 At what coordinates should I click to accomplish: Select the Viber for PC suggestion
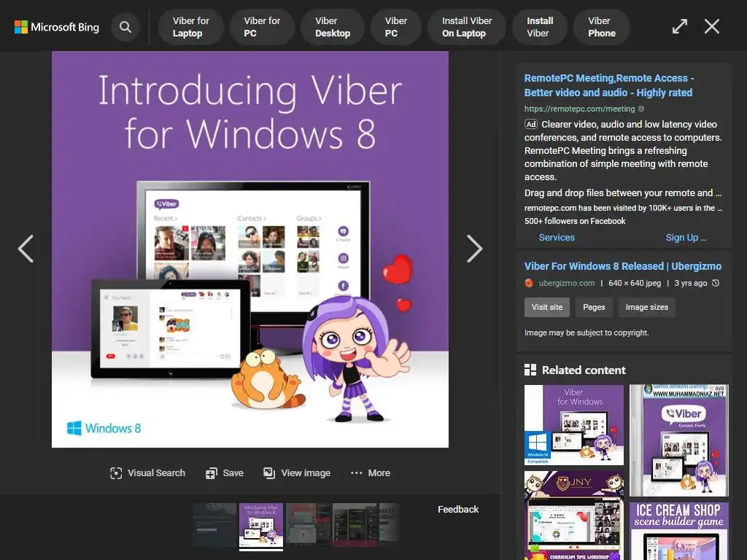pyautogui.click(x=262, y=27)
